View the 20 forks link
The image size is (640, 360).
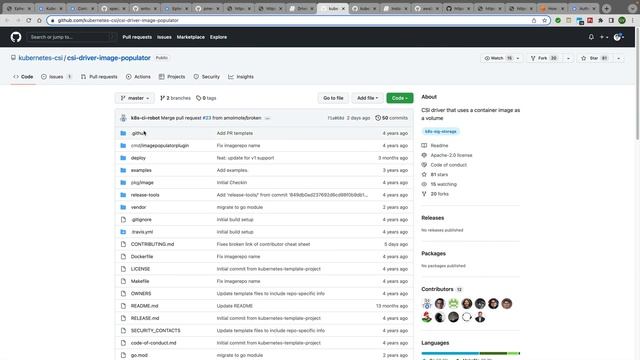tap(439, 194)
